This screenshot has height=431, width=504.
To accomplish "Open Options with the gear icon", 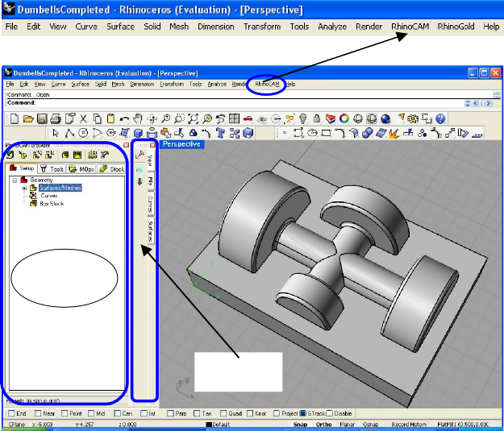I will click(x=413, y=119).
